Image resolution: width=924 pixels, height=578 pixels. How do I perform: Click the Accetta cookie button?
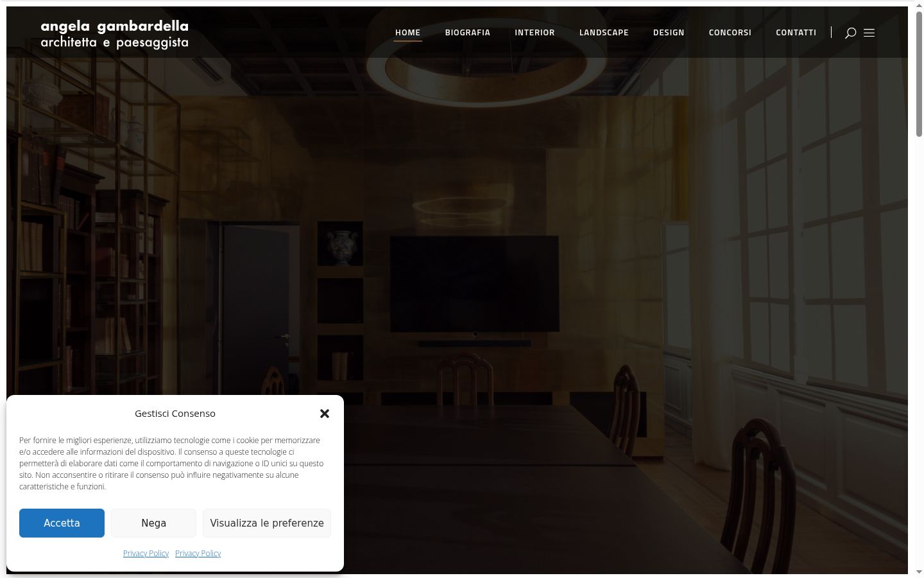[x=62, y=523]
